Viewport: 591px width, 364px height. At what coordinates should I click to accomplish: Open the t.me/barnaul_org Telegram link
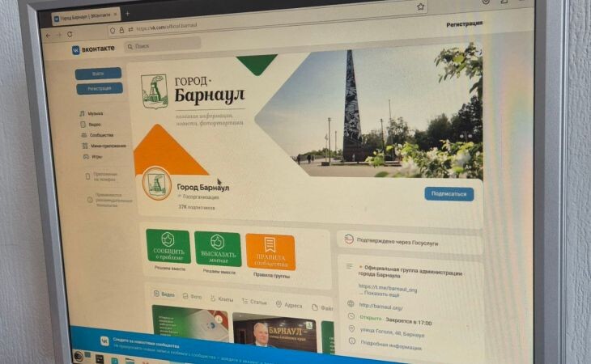tap(388, 288)
